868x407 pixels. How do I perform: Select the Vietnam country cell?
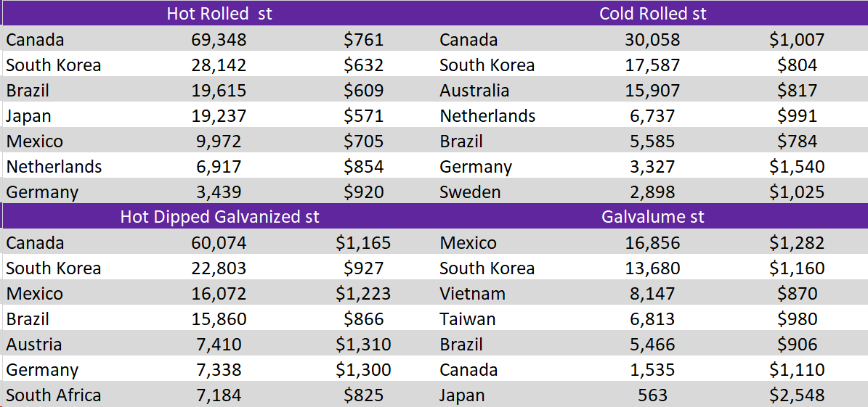pos(472,294)
